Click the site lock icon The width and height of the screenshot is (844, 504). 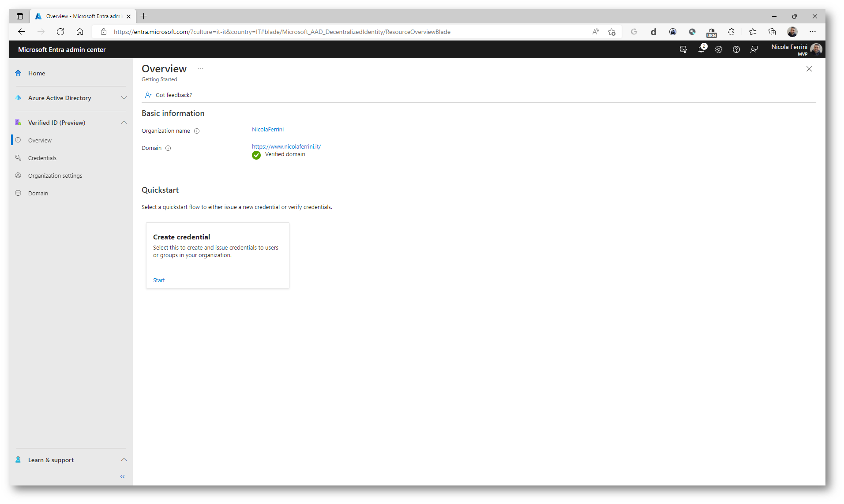pos(104,32)
